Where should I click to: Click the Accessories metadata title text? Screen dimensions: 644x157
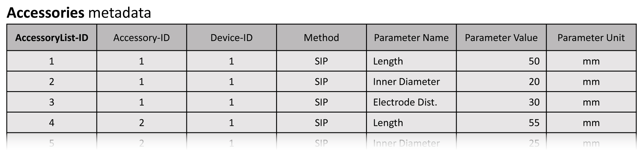click(x=79, y=13)
